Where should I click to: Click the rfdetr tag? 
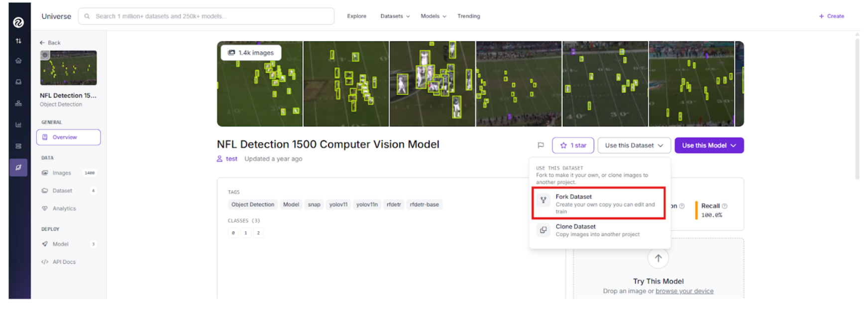point(394,205)
